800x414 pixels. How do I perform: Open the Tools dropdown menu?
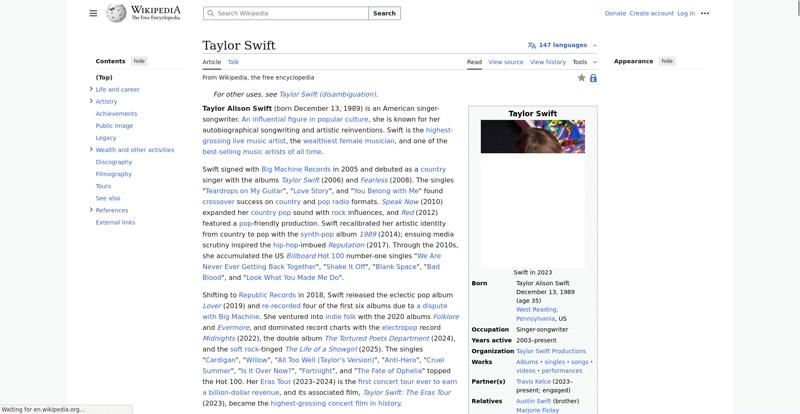pyautogui.click(x=582, y=62)
